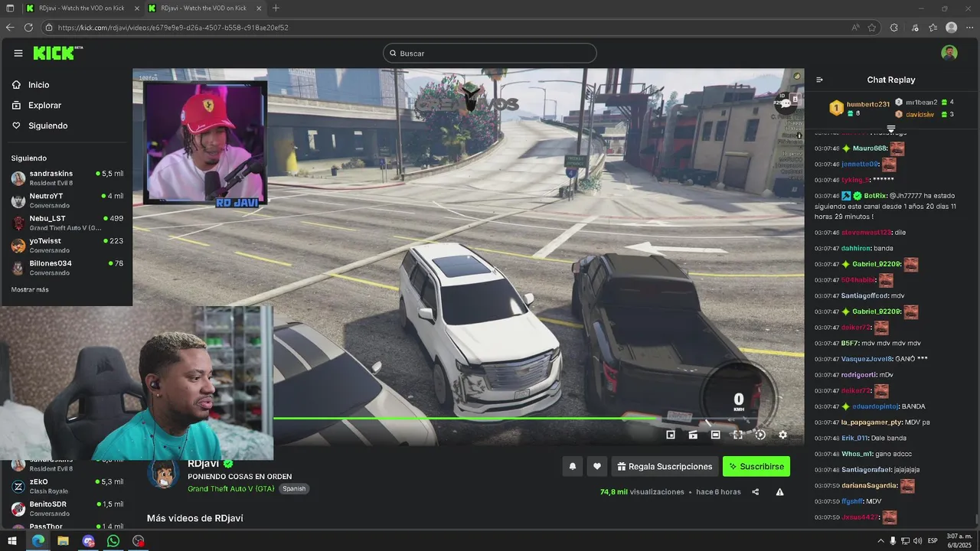Show hidden system tray icons
The image size is (980, 551).
click(880, 540)
